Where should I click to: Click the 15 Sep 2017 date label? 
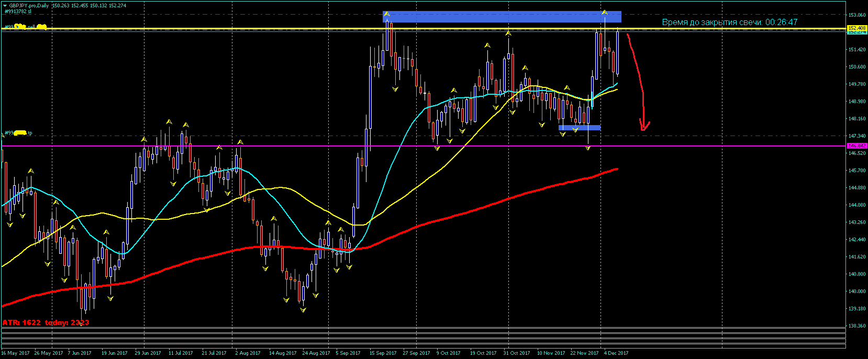(383, 353)
